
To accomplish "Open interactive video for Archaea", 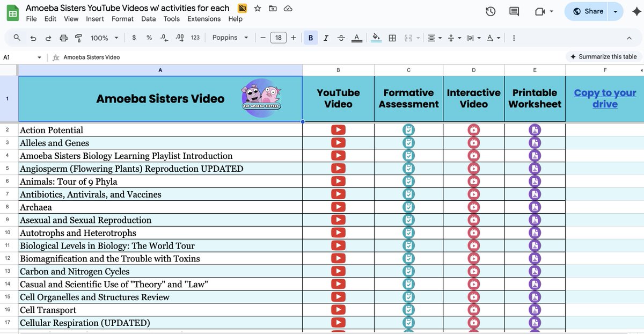I will point(473,207).
